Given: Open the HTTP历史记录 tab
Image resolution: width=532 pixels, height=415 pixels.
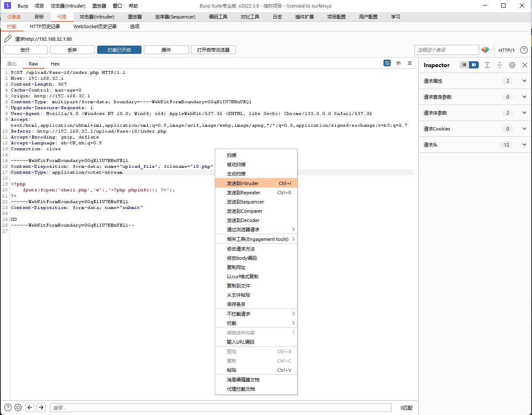Looking at the screenshot, I should [x=45, y=26].
